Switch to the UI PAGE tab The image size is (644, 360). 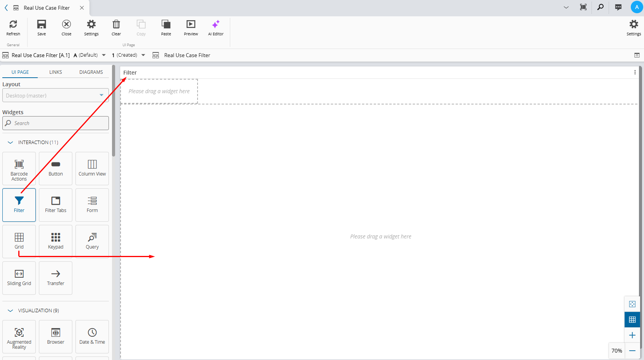coord(20,72)
